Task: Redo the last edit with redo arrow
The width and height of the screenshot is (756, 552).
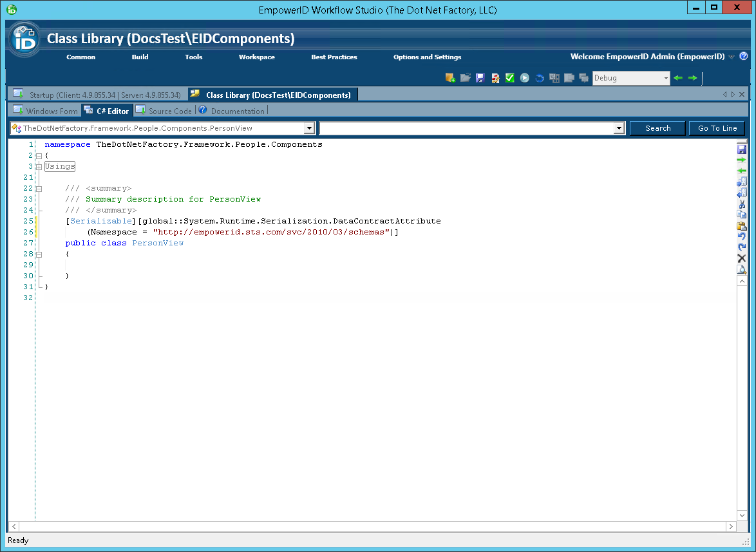Action: (x=741, y=247)
